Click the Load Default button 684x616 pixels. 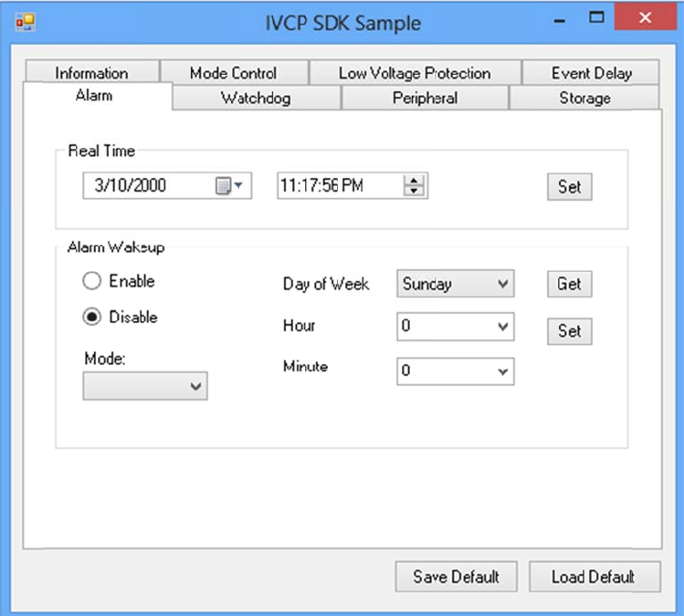click(595, 577)
